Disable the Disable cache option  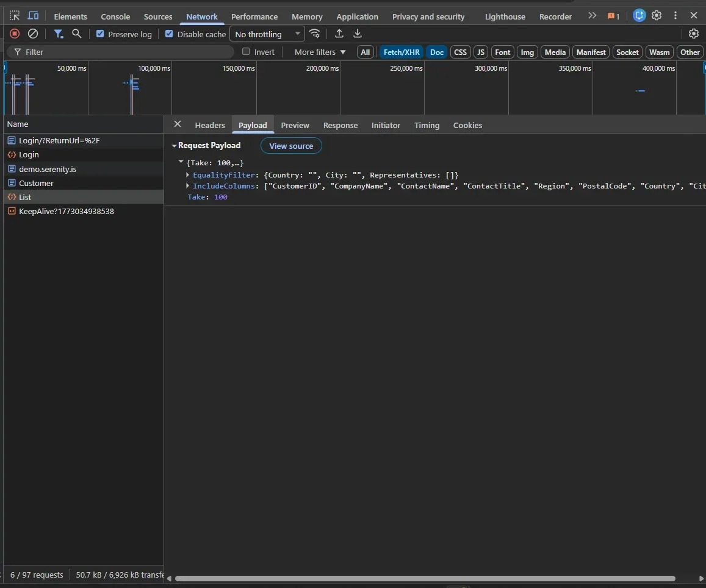coord(170,34)
